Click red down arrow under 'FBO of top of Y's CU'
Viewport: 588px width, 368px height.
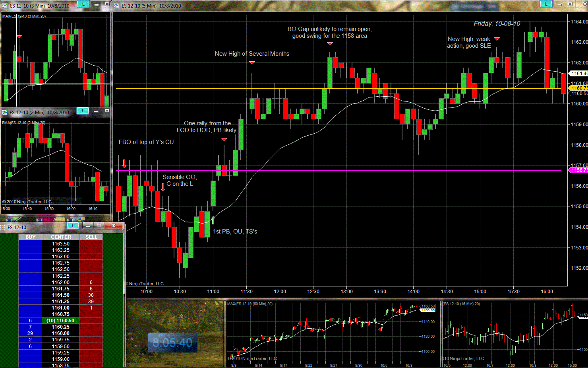point(124,164)
